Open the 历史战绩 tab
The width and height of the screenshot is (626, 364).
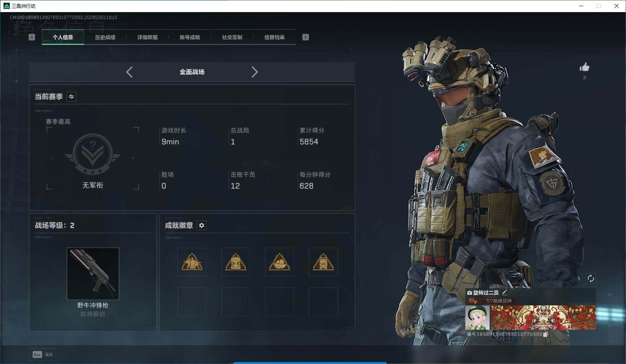click(x=105, y=37)
